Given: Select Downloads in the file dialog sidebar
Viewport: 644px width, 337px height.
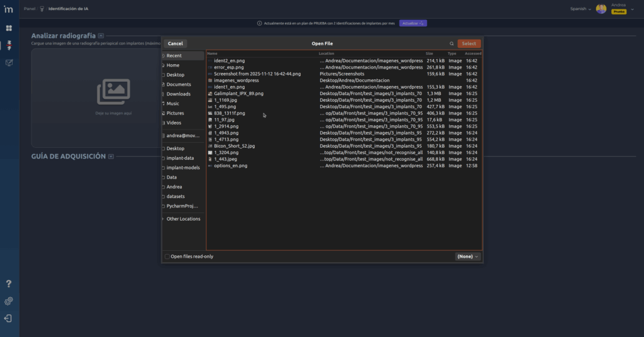Looking at the screenshot, I should point(178,94).
